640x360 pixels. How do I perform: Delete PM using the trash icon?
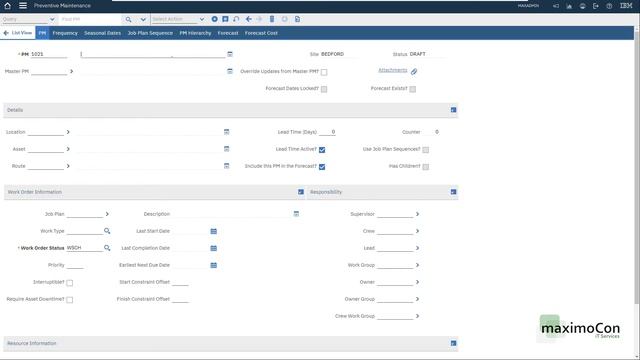point(272,19)
